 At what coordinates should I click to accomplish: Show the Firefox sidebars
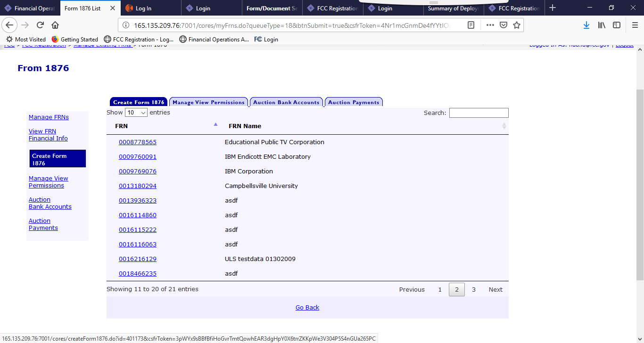pyautogui.click(x=617, y=25)
